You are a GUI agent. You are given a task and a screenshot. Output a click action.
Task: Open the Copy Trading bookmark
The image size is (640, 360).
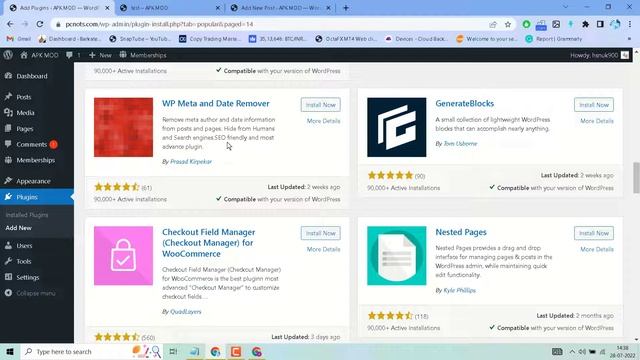click(x=210, y=39)
